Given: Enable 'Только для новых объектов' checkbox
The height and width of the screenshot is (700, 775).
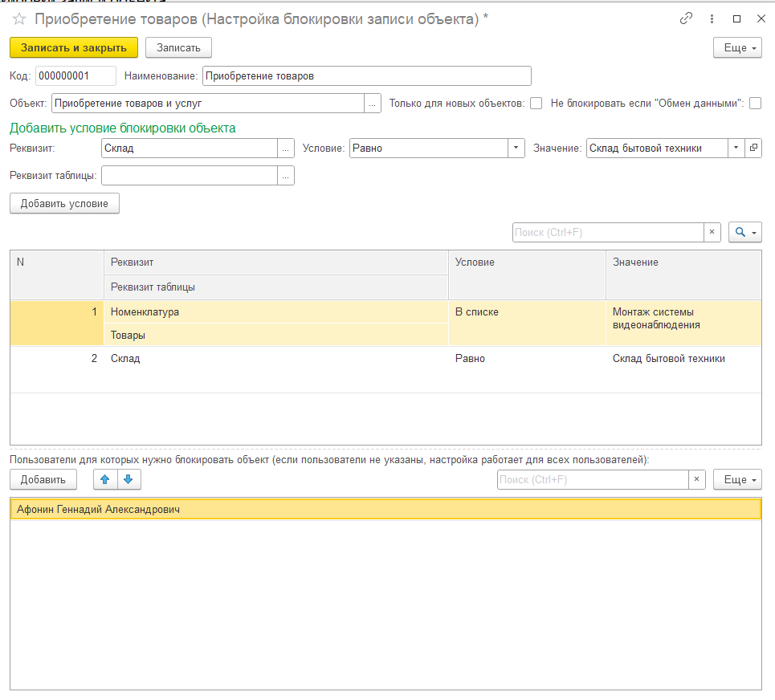Looking at the screenshot, I should [536, 104].
